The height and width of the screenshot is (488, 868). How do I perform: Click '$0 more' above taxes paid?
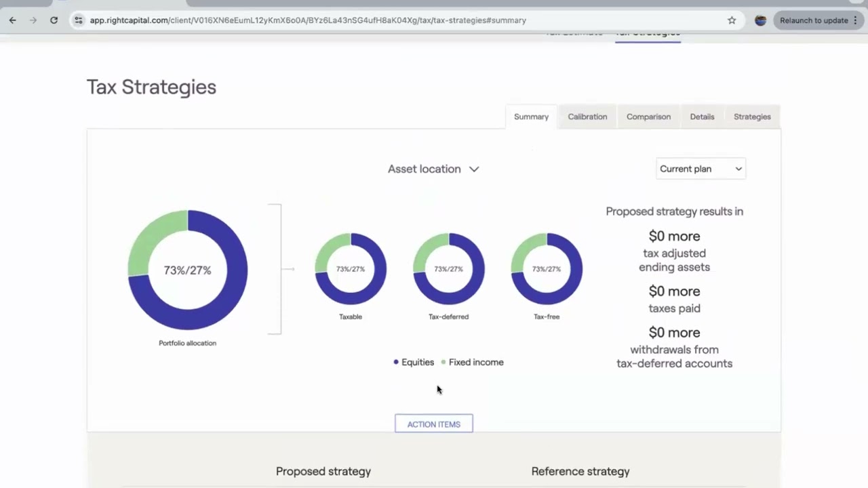tap(674, 291)
